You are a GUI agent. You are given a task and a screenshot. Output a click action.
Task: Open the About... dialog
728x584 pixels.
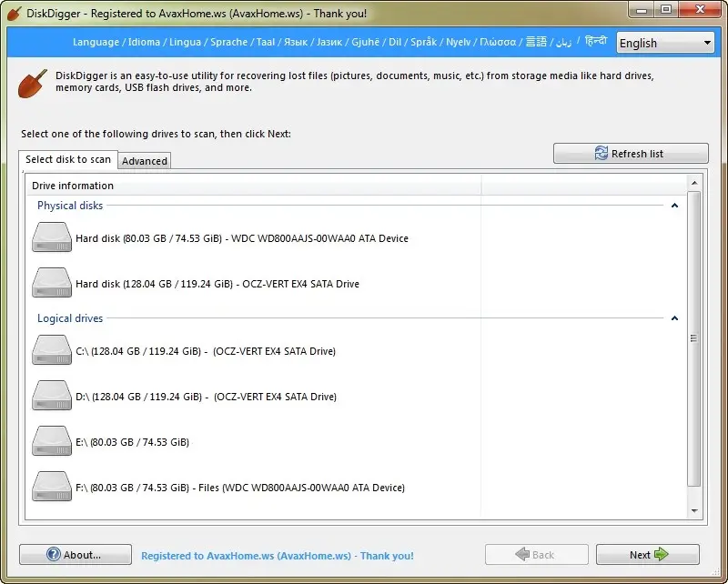coord(76,554)
